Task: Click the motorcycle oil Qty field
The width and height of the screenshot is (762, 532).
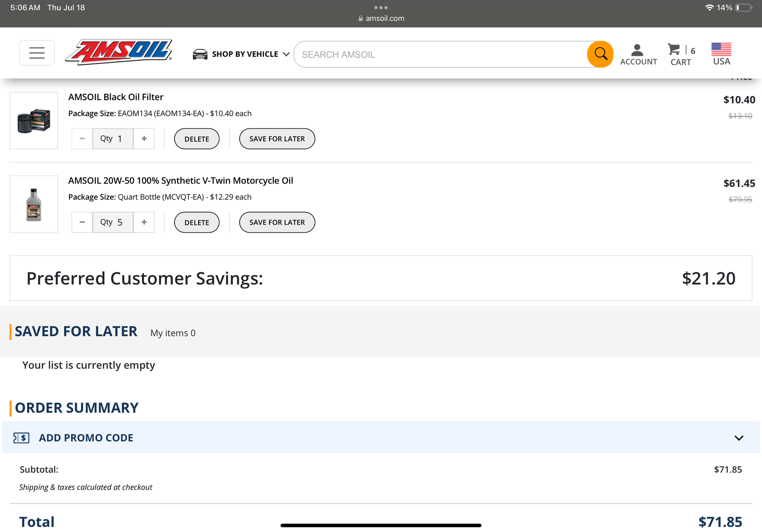Action: tap(113, 222)
